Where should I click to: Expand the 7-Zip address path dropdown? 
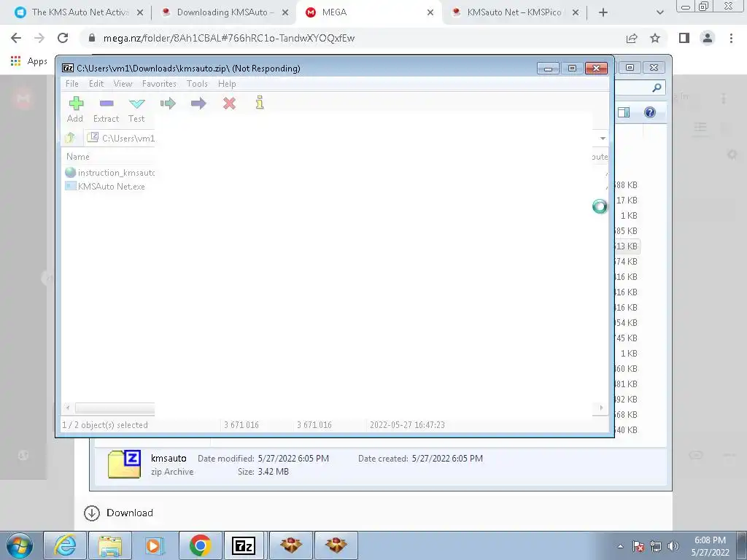point(603,138)
